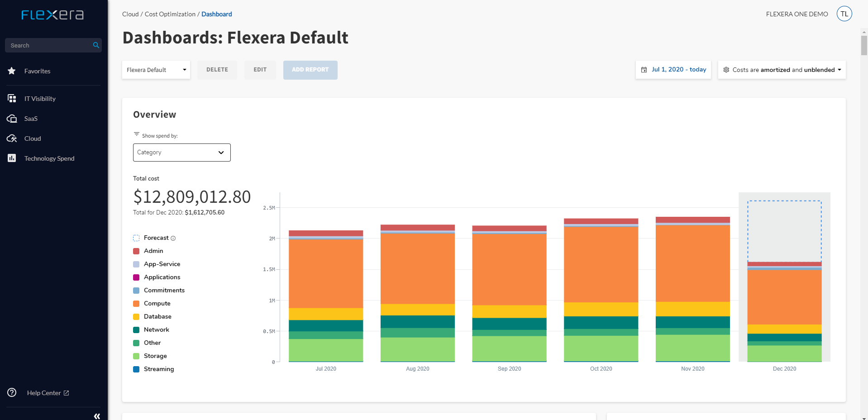Viewport: 868px width, 420px height.
Task: Click the search magnifier icon
Action: pyautogui.click(x=96, y=45)
